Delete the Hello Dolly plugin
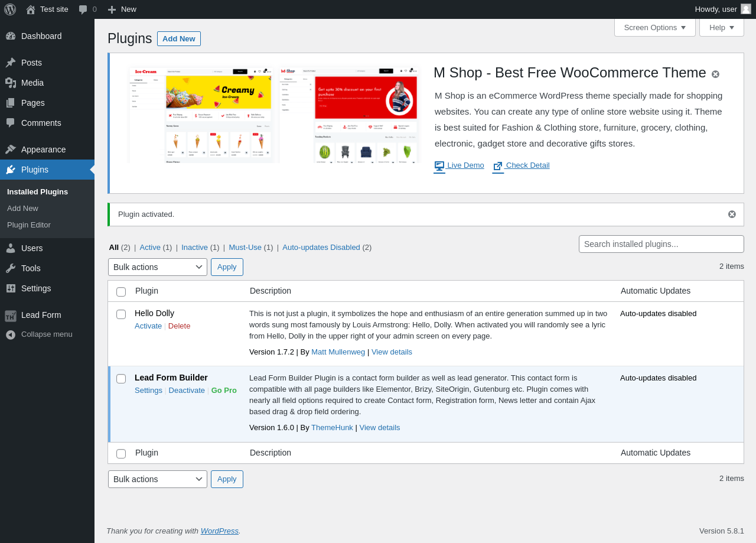 (179, 326)
